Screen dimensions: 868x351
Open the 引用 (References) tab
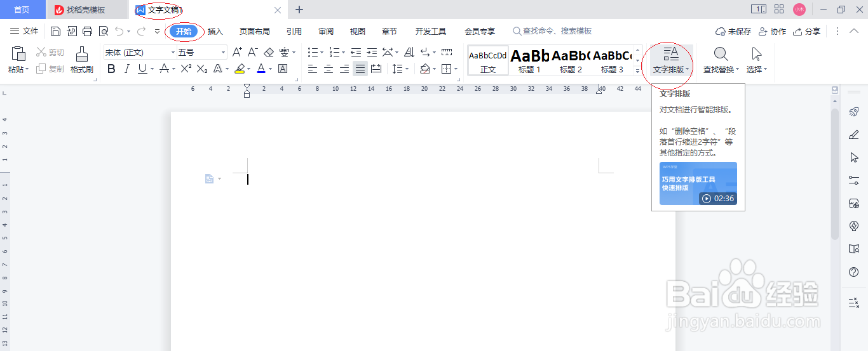294,31
